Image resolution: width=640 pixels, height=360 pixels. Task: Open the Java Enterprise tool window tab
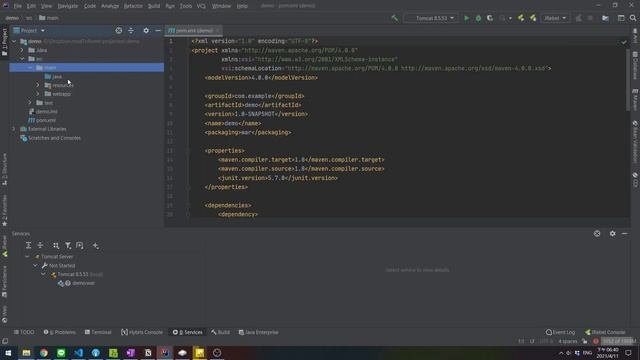pyautogui.click(x=258, y=332)
